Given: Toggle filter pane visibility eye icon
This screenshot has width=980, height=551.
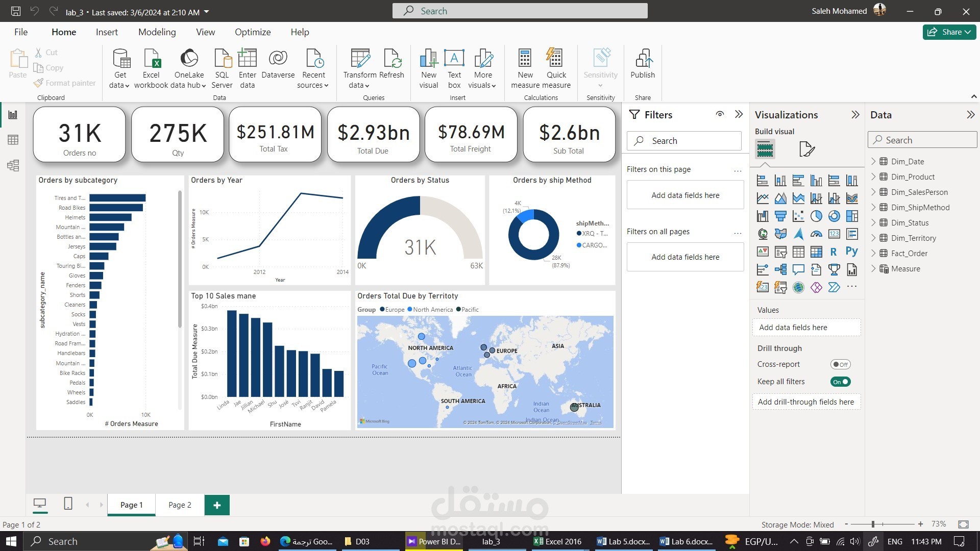Looking at the screenshot, I should 720,114.
